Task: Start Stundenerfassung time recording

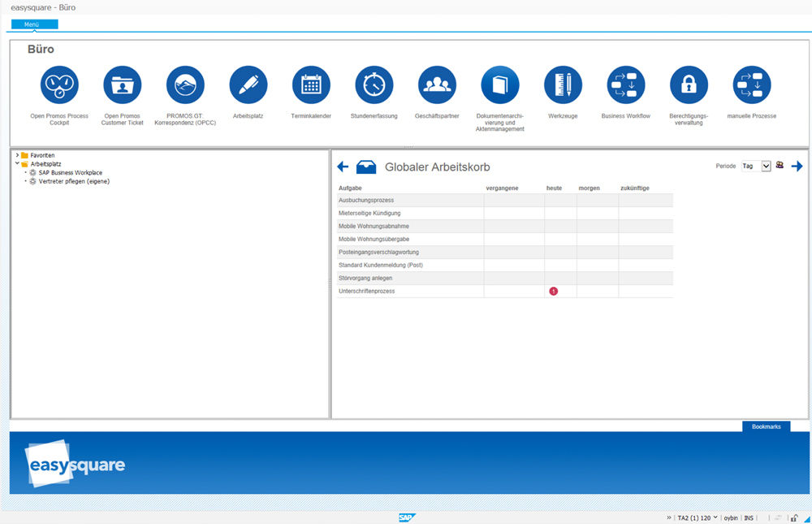Action: 374,85
